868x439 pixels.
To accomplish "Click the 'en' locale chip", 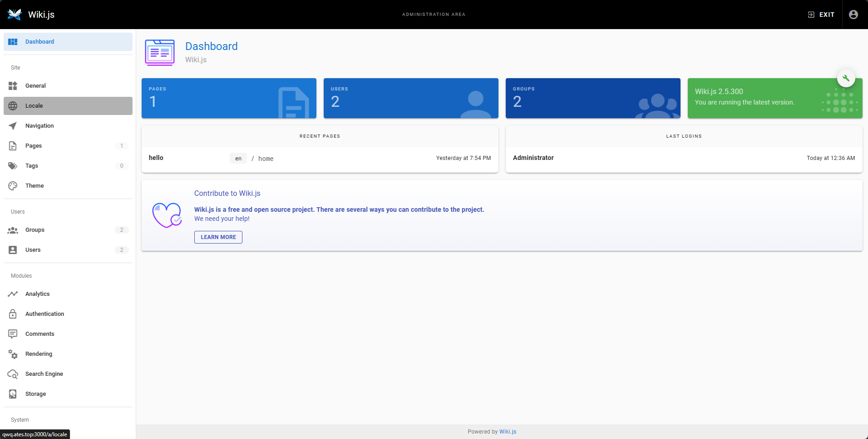I will [238, 159].
